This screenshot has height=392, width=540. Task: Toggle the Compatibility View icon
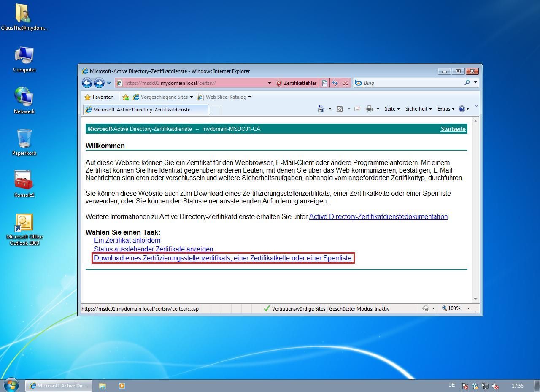pos(324,83)
